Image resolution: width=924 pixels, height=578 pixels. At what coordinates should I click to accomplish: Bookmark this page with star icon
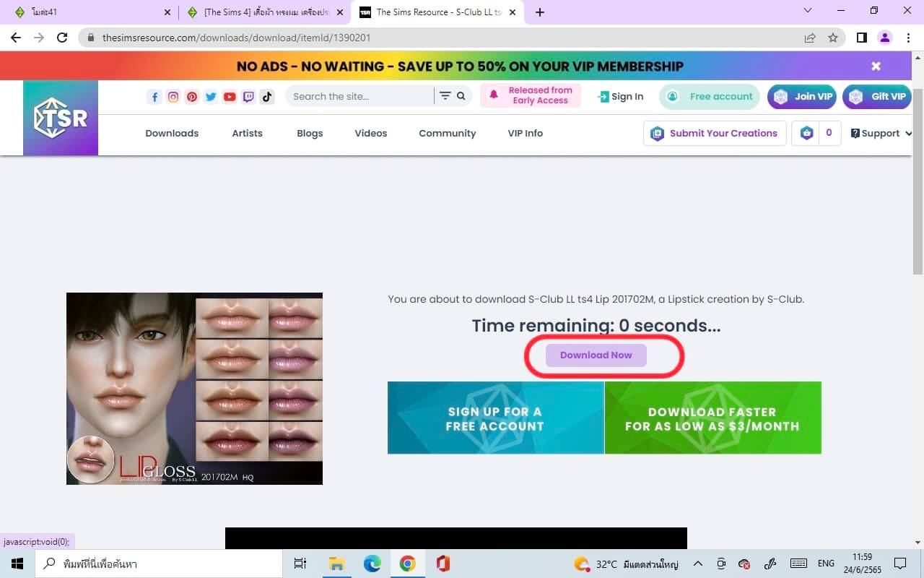pos(833,38)
